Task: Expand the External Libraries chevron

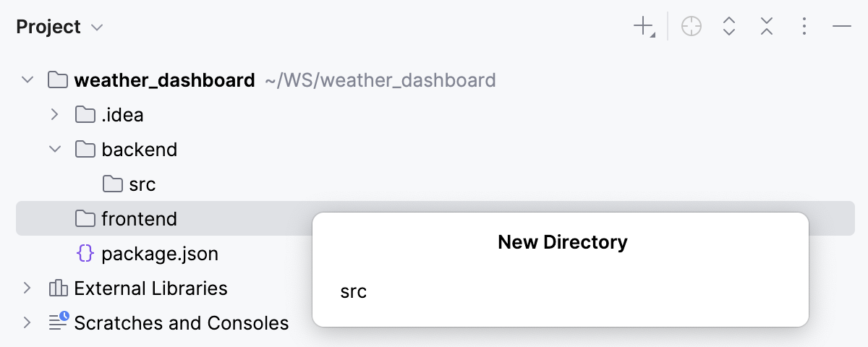Action: (27, 288)
